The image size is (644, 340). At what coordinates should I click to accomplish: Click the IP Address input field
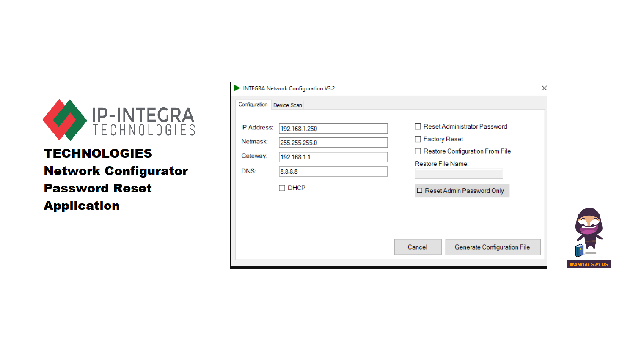point(333,129)
